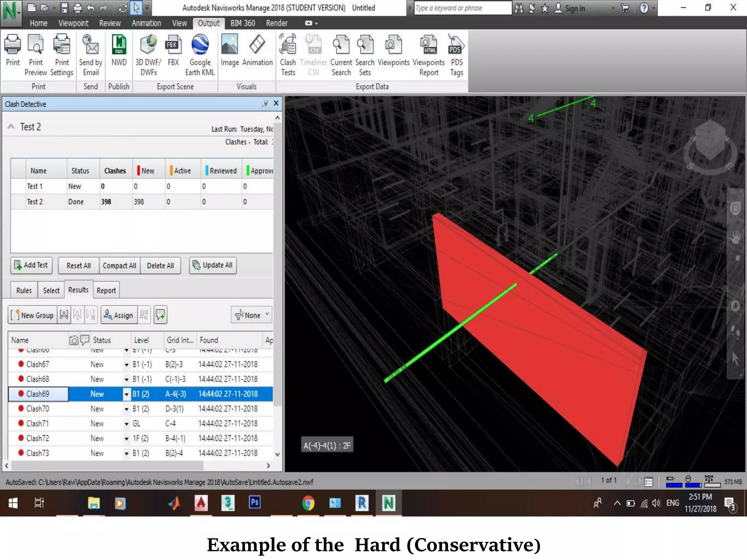Open Clash71 status dropdown arrow
The image size is (747, 560).
click(126, 424)
